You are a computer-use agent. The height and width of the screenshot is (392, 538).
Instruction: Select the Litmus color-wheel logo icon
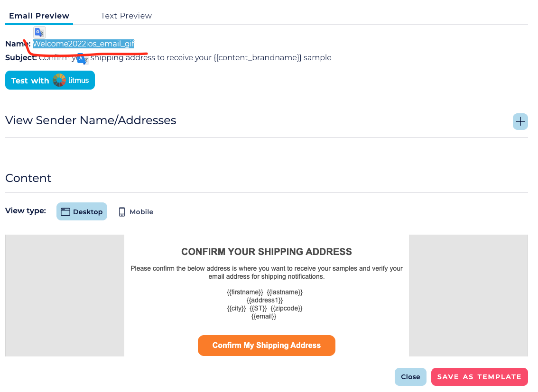[x=58, y=80]
